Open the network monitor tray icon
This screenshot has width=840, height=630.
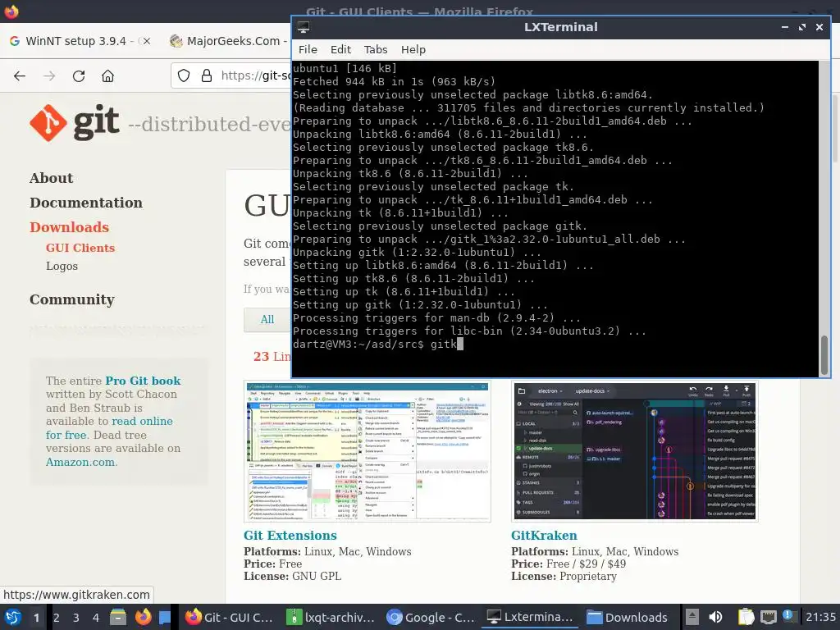tap(768, 617)
